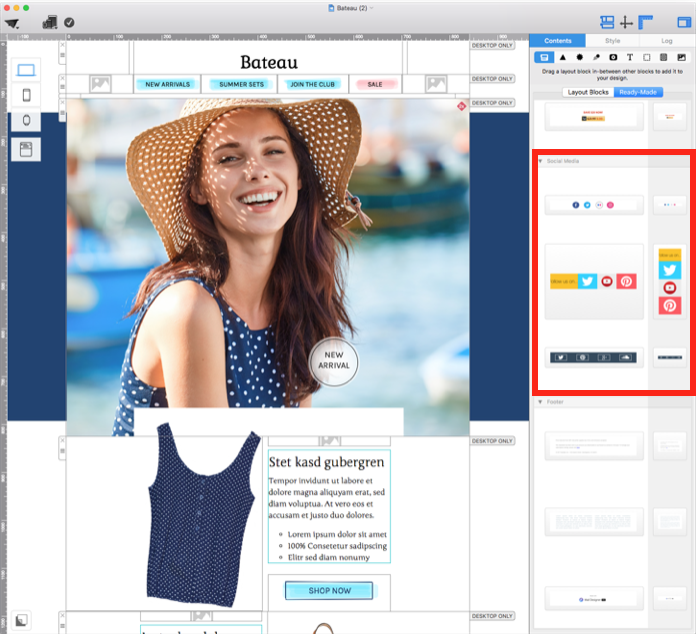Click the Lorem ipsum dolor sit amet bullet
The height and width of the screenshot is (634, 696).
(337, 534)
